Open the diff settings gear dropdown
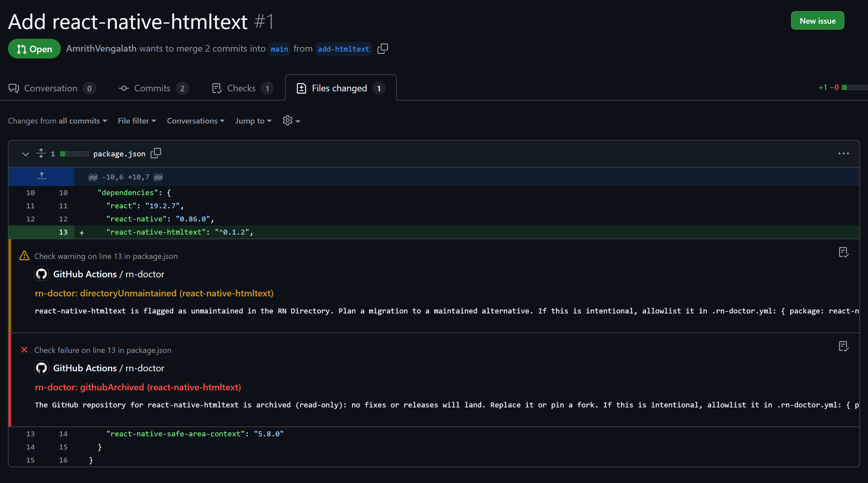Viewport: 868px width, 483px height. 291,121
